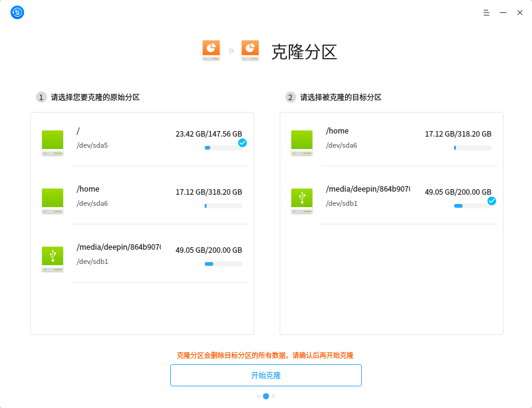The height and width of the screenshot is (408, 532).
Task: Toggle the checkmark on source root partition
Action: (242, 143)
